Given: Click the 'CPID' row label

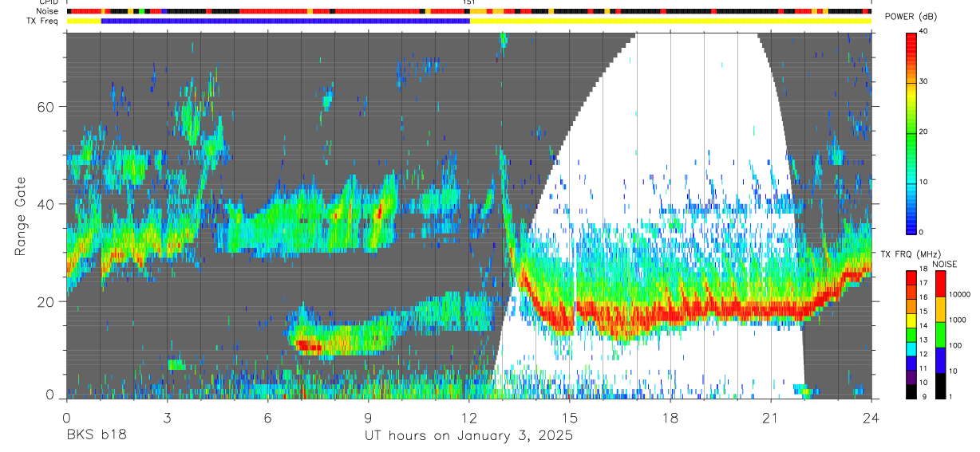Looking at the screenshot, I should (48, 2).
